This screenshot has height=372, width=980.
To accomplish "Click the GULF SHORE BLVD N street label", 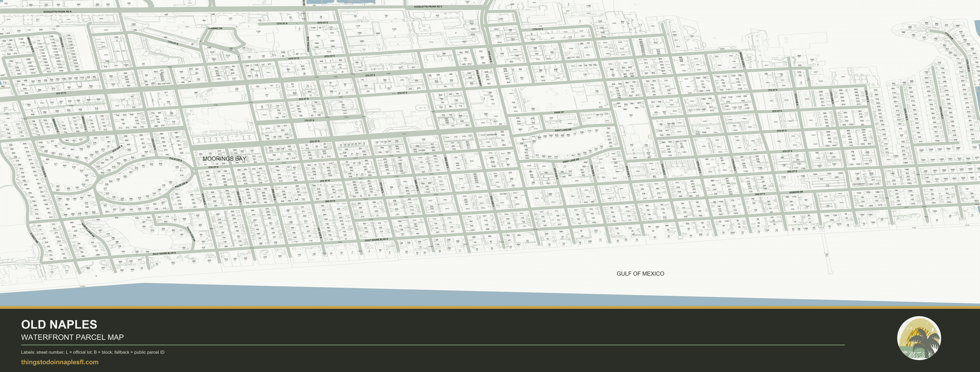I will click(x=164, y=253).
